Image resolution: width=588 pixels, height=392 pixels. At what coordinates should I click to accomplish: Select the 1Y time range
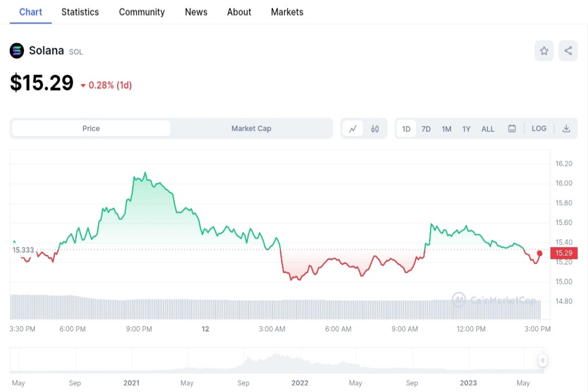[x=466, y=129]
